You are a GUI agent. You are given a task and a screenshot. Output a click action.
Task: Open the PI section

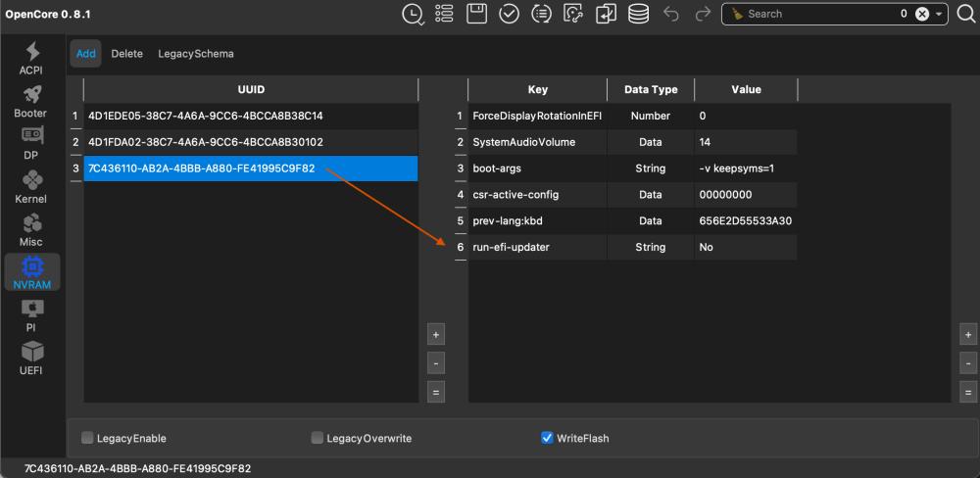(x=31, y=315)
